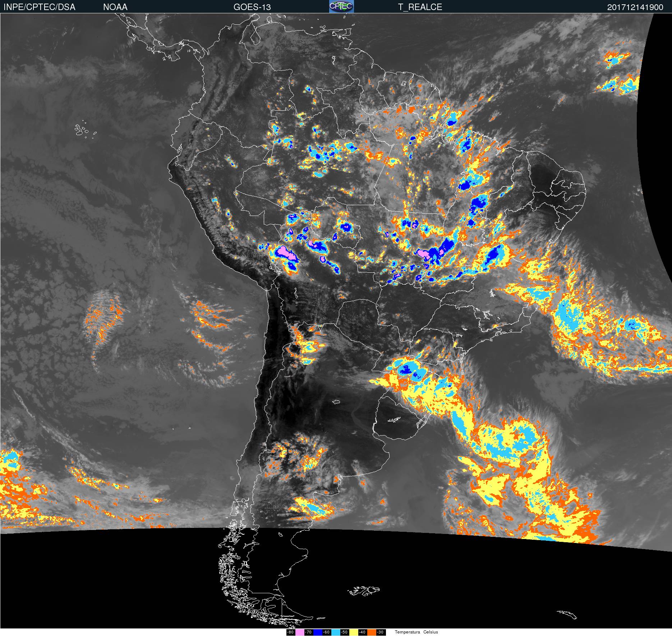
Task: Click the light blue legend swatch
Action: (336, 632)
